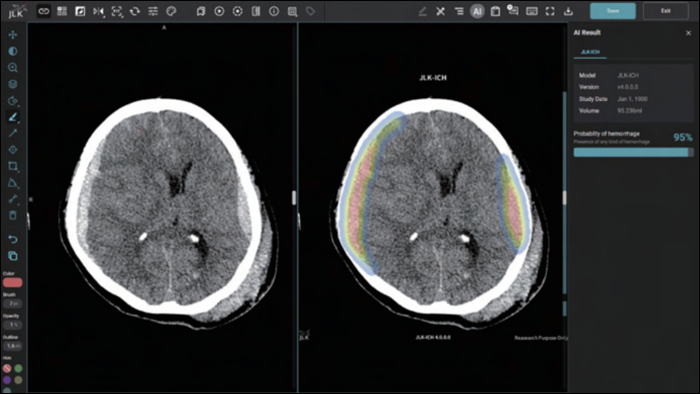Screen dimensions: 700x394
Task: Switch to the JLK-ICH tab
Action: (x=590, y=52)
